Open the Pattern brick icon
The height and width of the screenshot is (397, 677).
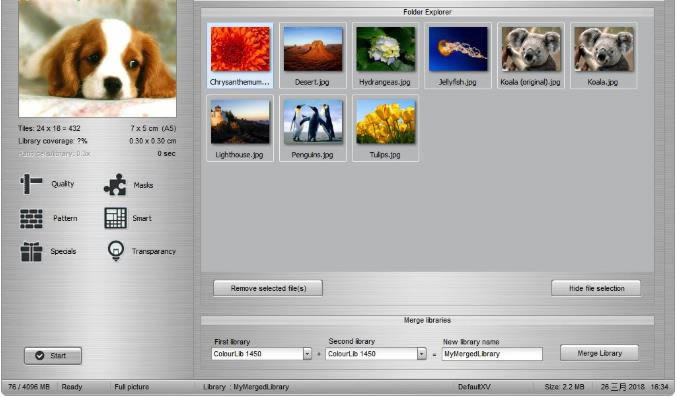[x=31, y=219]
